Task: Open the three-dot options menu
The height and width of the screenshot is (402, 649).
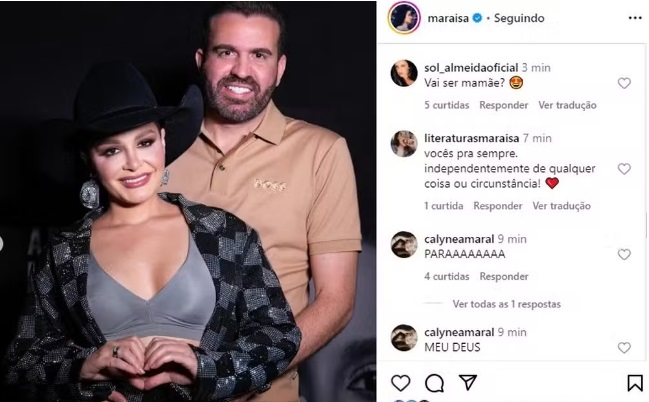Action: point(635,18)
